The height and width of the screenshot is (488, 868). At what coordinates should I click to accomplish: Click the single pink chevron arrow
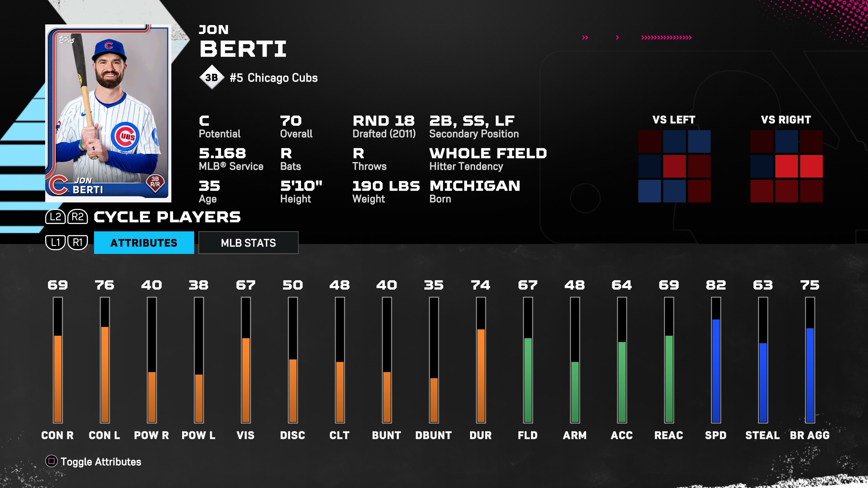(617, 37)
